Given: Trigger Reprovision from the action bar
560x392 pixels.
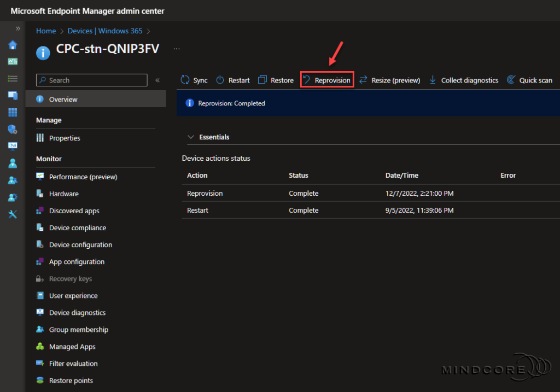Looking at the screenshot, I should point(327,80).
